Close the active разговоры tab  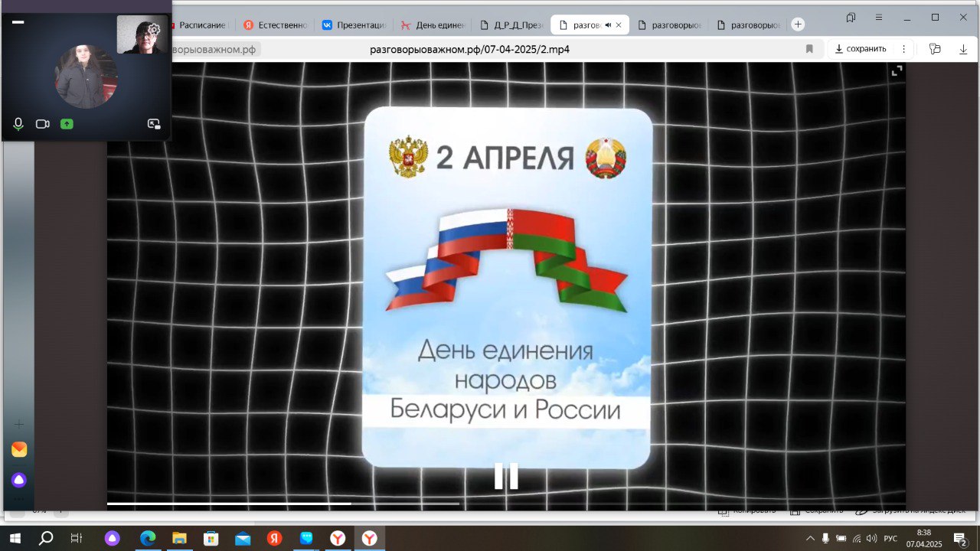point(619,25)
